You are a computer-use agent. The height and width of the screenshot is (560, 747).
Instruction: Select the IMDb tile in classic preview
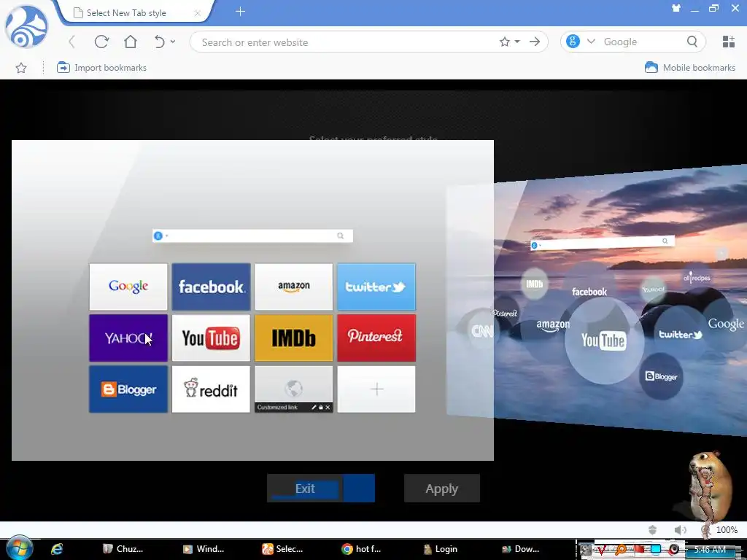point(293,338)
